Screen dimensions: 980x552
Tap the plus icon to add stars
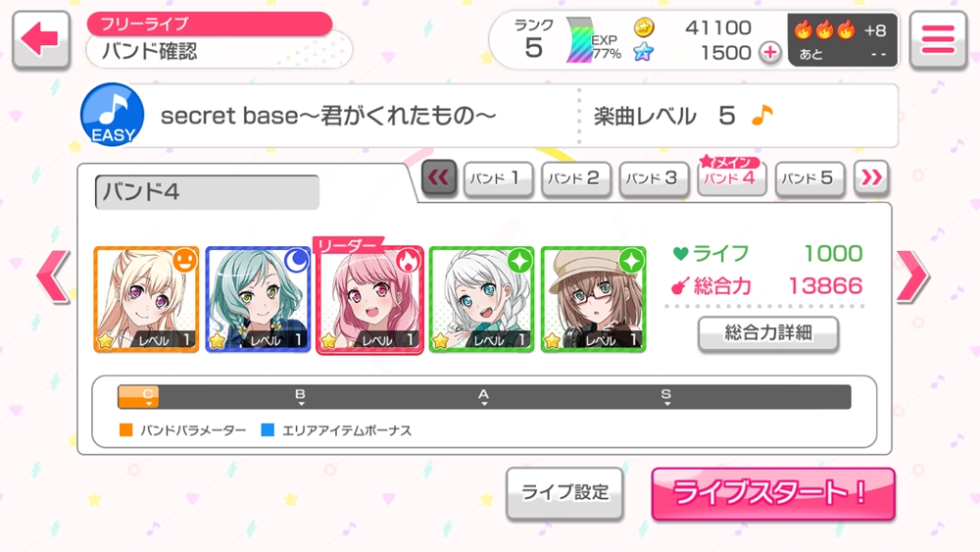[x=770, y=53]
